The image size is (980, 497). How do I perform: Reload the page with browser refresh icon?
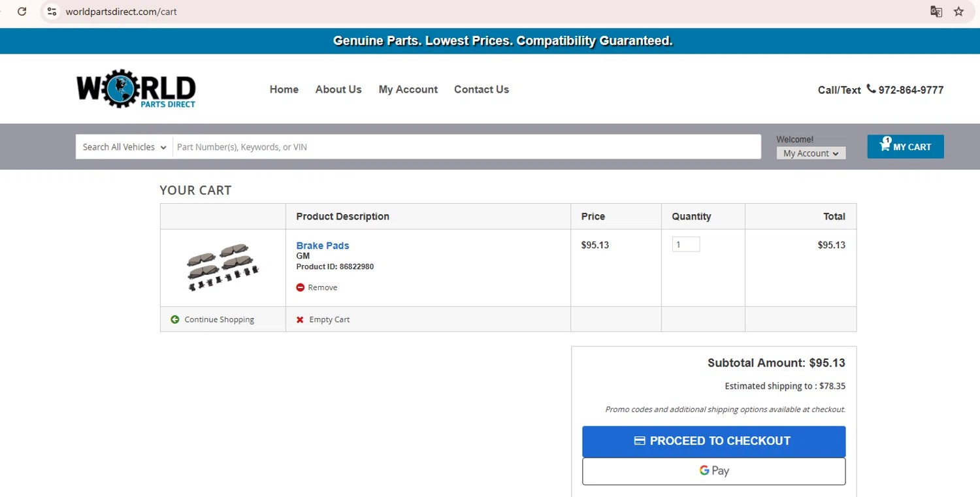[x=22, y=11]
